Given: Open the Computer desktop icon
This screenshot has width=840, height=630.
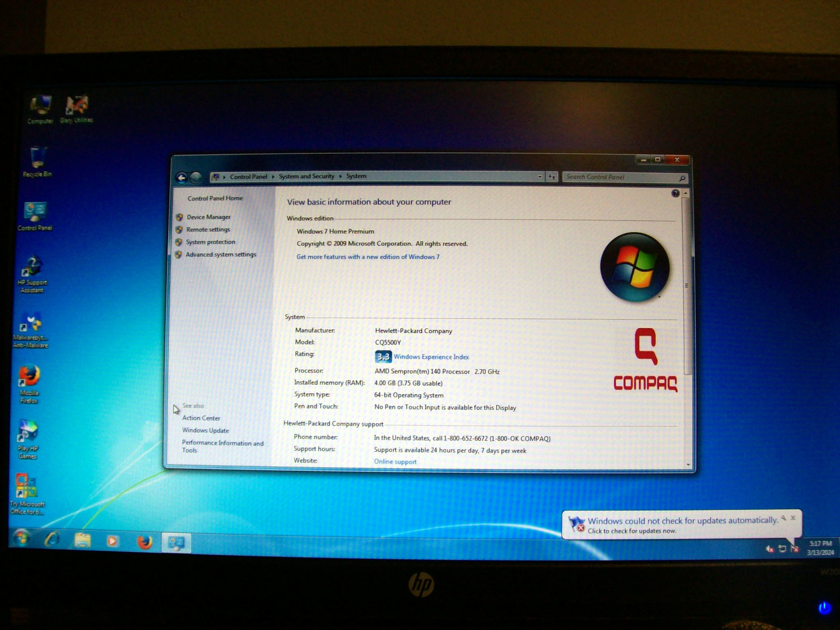Looking at the screenshot, I should click(40, 109).
